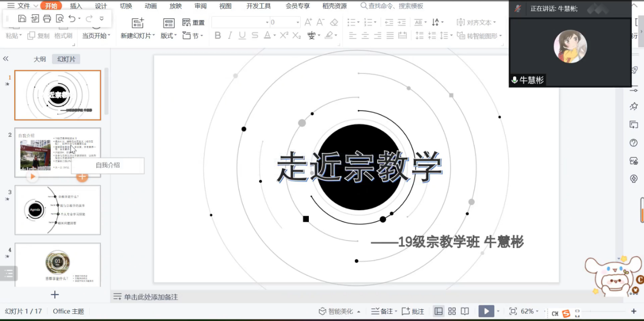Switch to slide sorter grid view

click(x=452, y=311)
